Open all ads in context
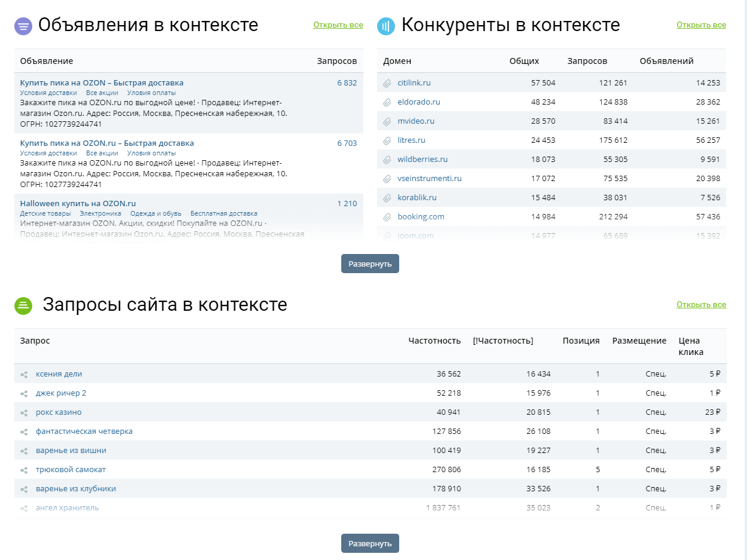 coord(338,25)
